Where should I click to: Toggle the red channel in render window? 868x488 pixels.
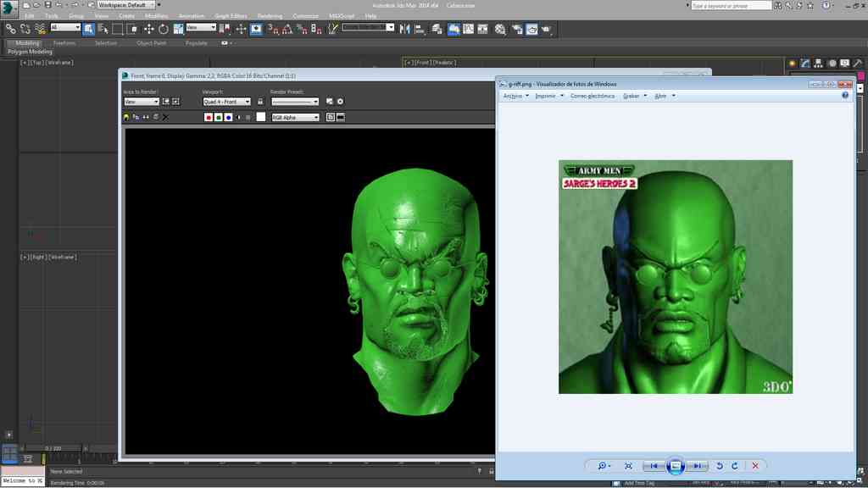click(209, 118)
